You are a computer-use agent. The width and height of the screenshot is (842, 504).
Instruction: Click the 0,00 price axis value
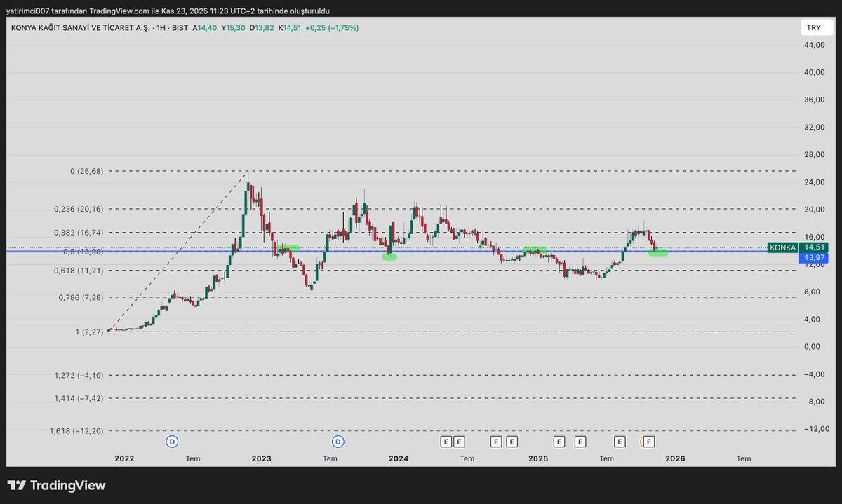(x=814, y=346)
